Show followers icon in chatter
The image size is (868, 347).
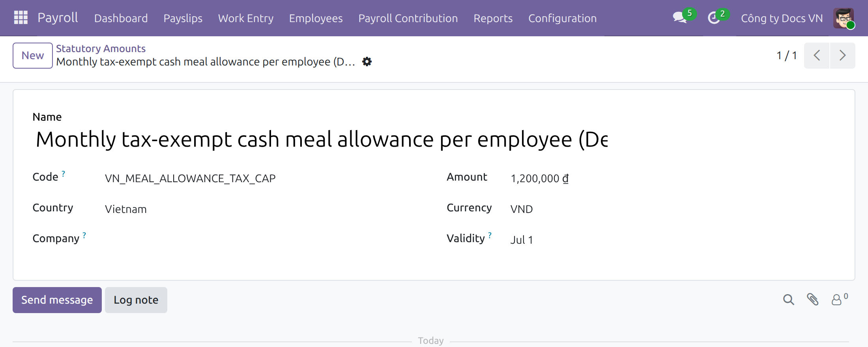[839, 300]
